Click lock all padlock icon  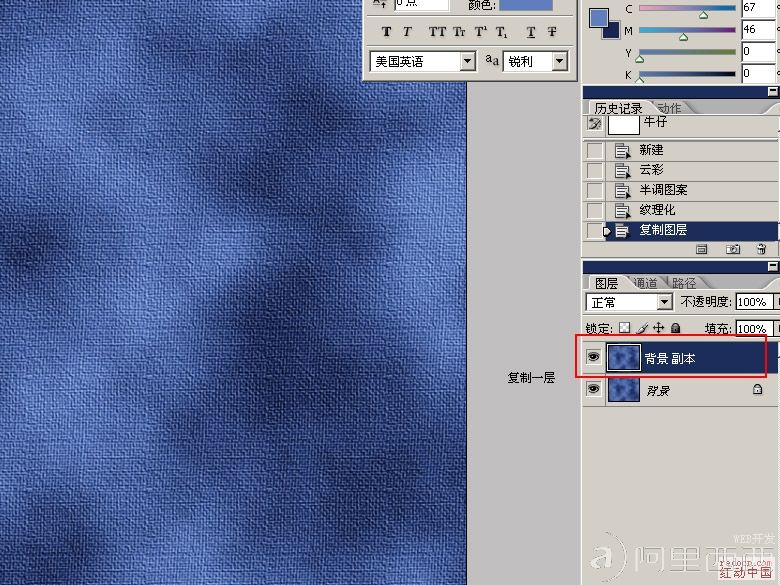coord(675,328)
